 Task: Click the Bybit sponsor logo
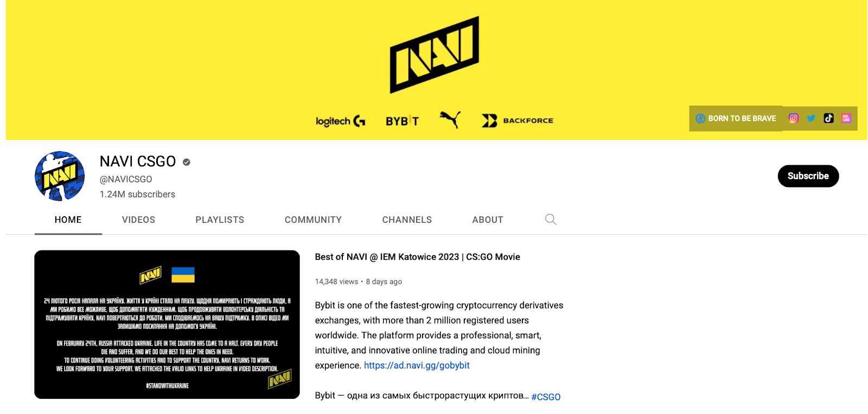pos(402,121)
